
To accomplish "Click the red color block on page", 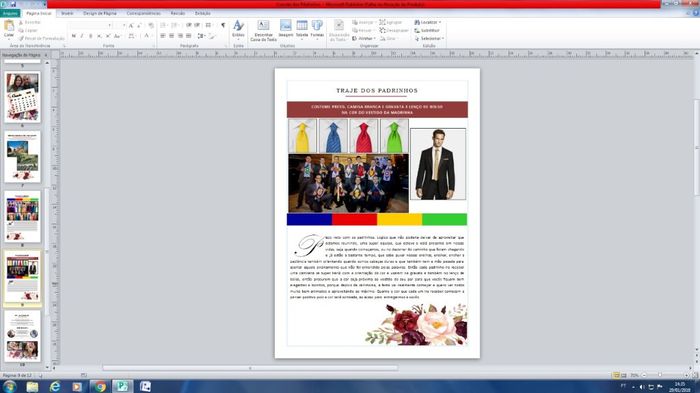I will click(354, 219).
